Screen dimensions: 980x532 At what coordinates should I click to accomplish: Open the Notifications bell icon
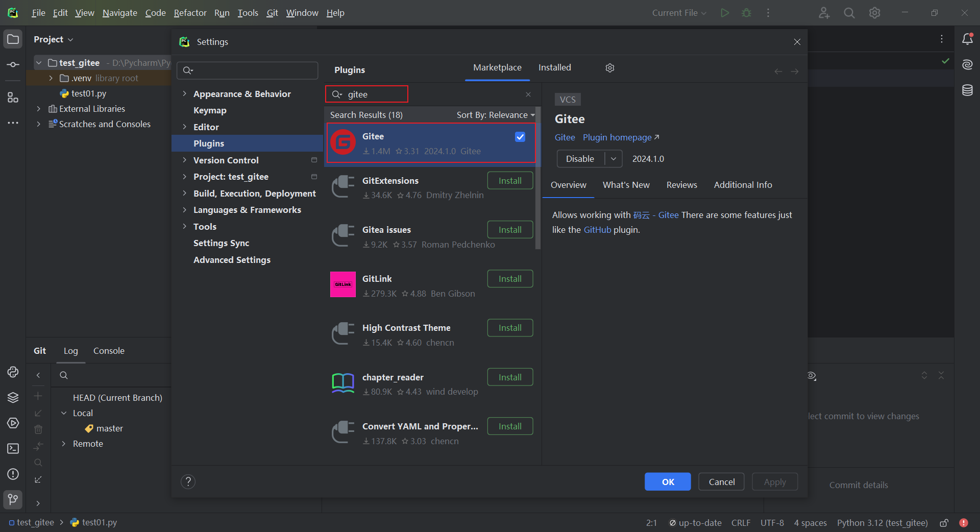(x=967, y=39)
